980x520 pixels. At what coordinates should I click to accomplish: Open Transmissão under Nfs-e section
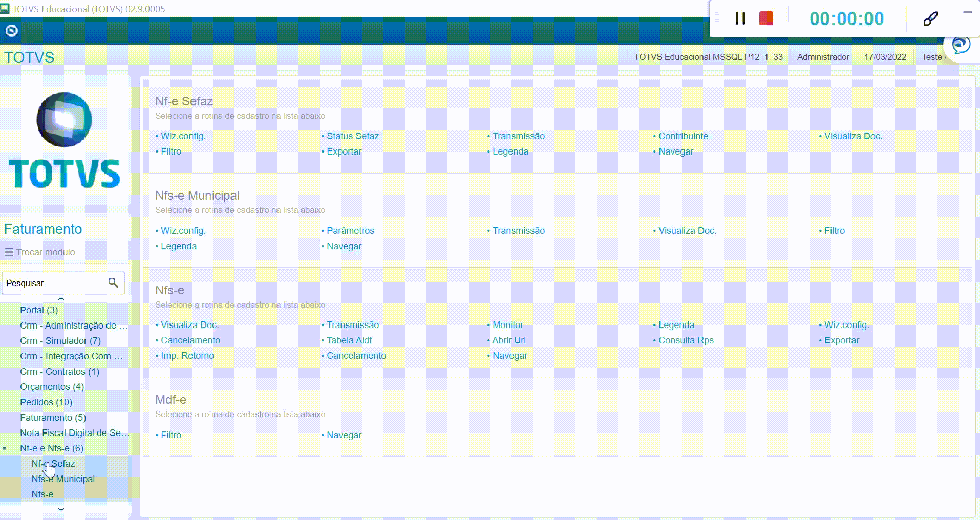coord(353,325)
